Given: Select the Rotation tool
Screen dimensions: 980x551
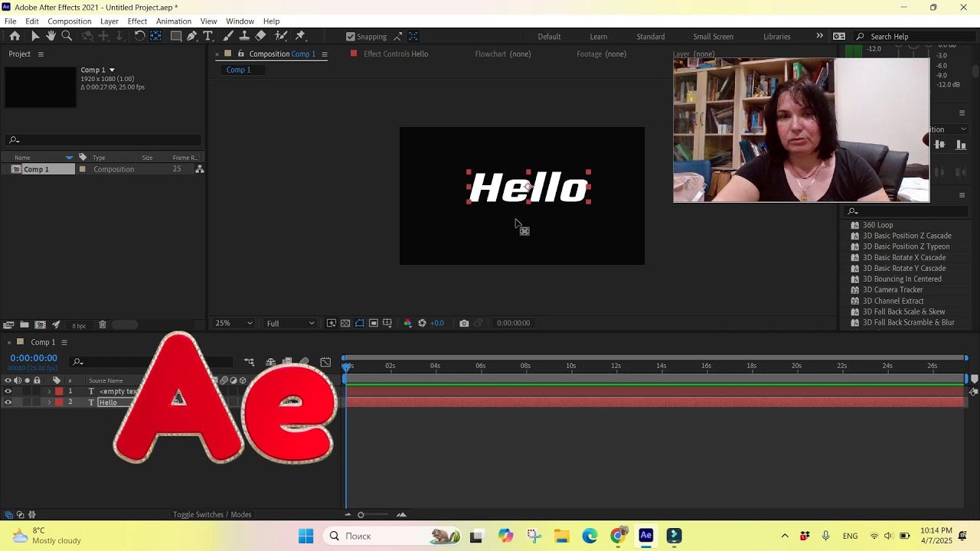Looking at the screenshot, I should (139, 36).
